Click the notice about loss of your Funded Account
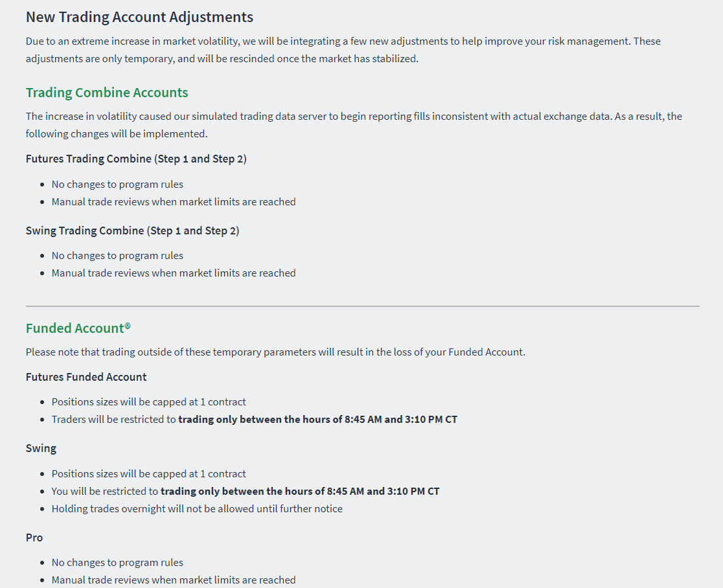The height and width of the screenshot is (588, 723). point(275,352)
